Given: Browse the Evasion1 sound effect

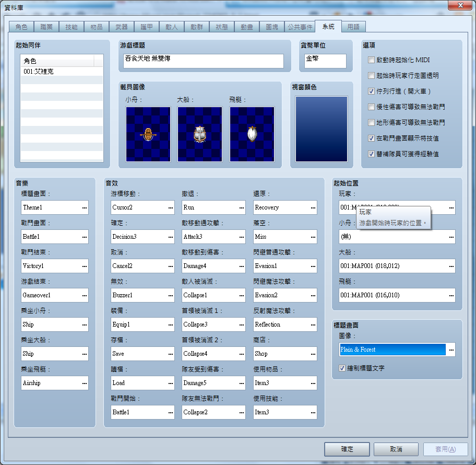Looking at the screenshot, I should click(x=313, y=266).
